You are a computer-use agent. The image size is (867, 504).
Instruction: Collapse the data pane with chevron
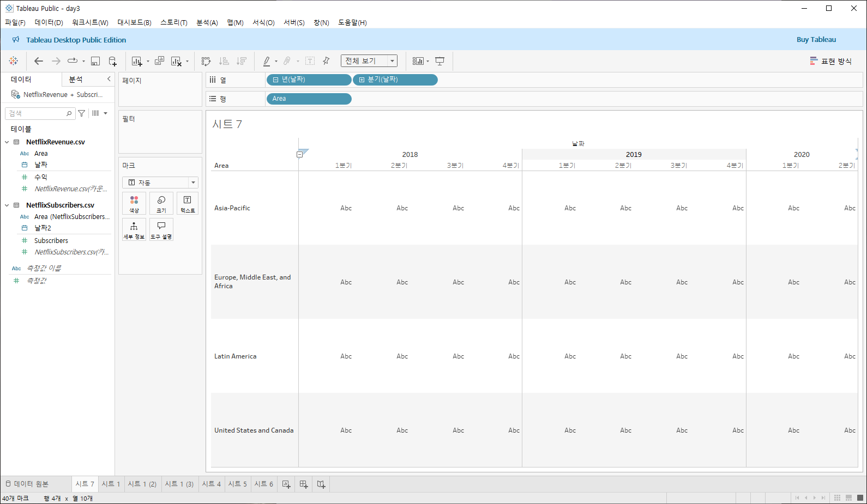click(109, 79)
